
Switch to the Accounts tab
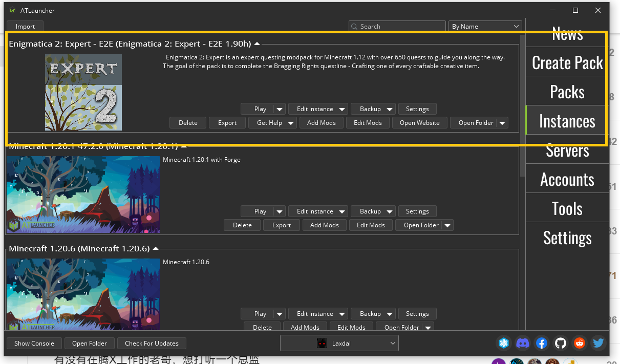click(x=567, y=179)
